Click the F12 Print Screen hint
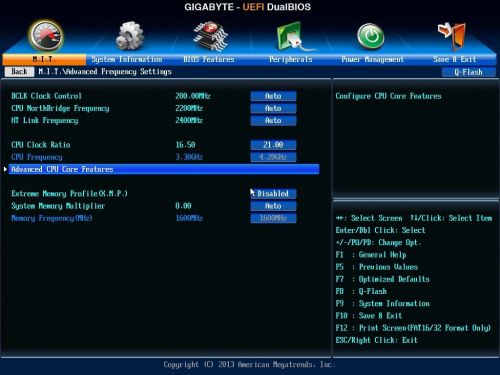Viewport: 500px width, 375px height. point(413,328)
